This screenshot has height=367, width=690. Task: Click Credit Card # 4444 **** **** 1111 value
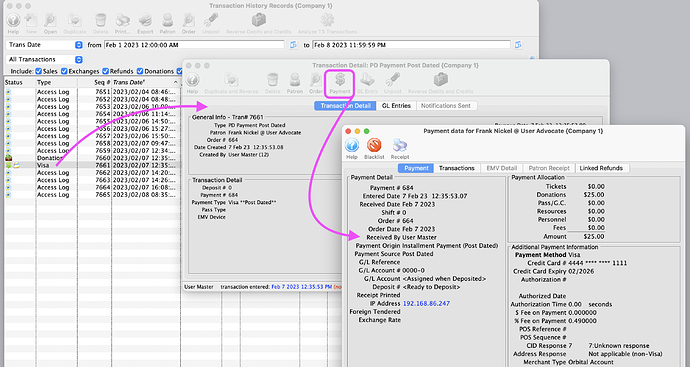tap(598, 263)
